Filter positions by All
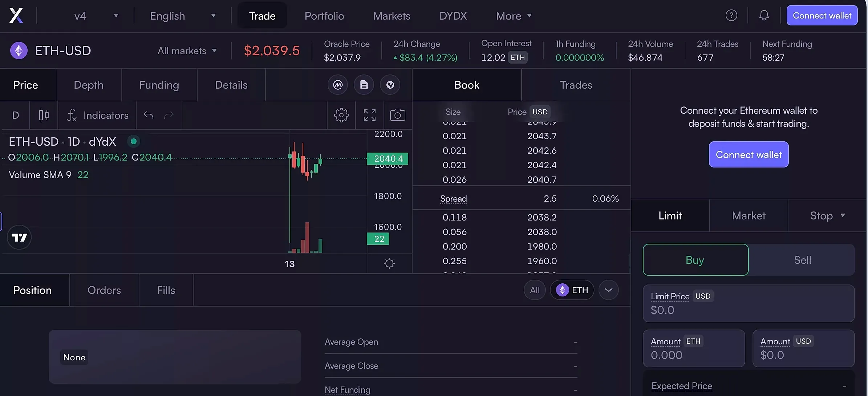The height and width of the screenshot is (396, 868). pyautogui.click(x=535, y=290)
